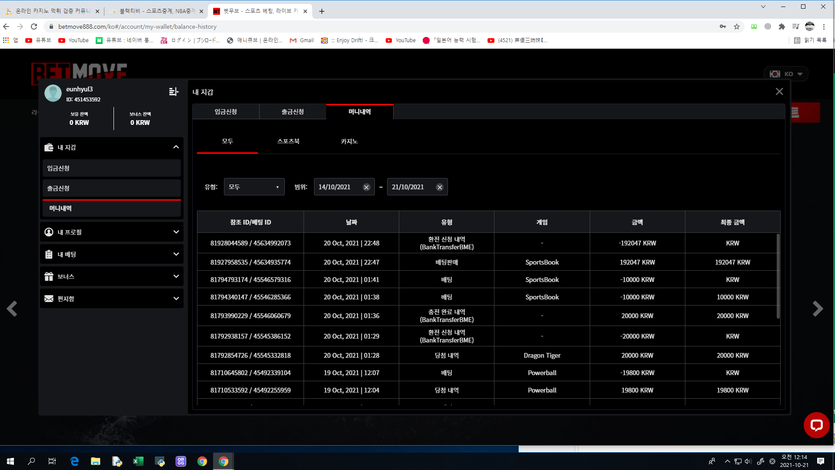The height and width of the screenshot is (470, 835).
Task: Select the Casino sub-tab
Action: click(x=349, y=142)
